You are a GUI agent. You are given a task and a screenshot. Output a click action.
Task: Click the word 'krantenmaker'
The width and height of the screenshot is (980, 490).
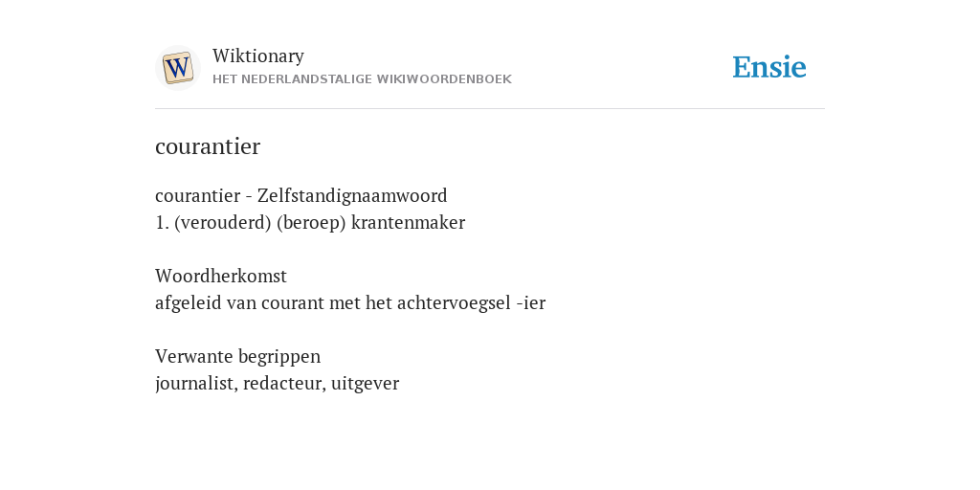408,222
